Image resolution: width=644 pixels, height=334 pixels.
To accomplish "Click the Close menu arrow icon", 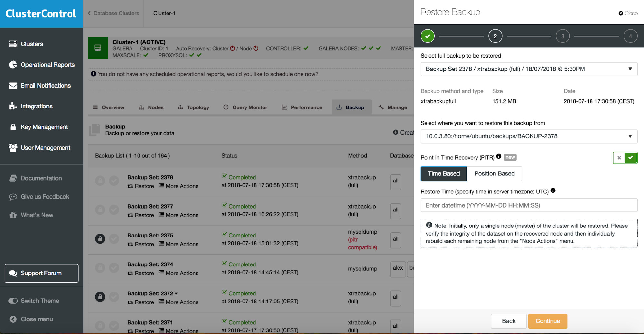I will pos(13,319).
